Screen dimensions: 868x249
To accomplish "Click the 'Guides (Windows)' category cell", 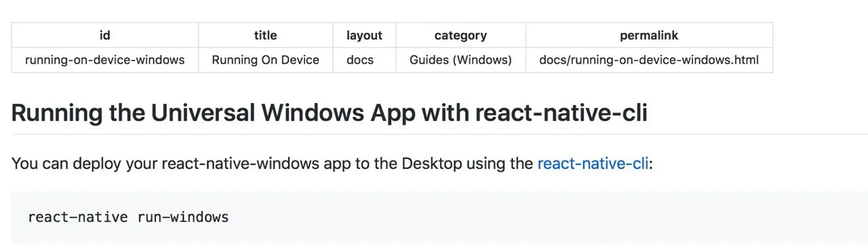I will point(460,60).
